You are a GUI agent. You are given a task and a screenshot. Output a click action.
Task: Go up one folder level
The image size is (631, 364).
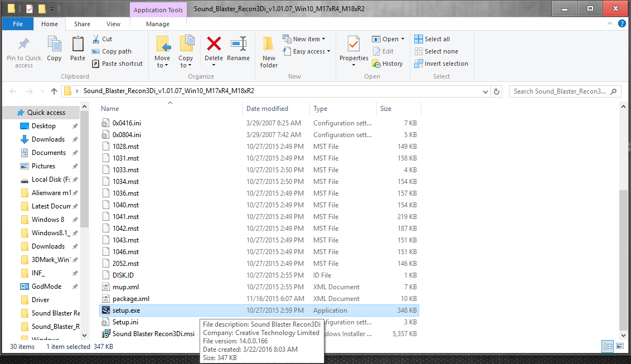[x=54, y=92]
